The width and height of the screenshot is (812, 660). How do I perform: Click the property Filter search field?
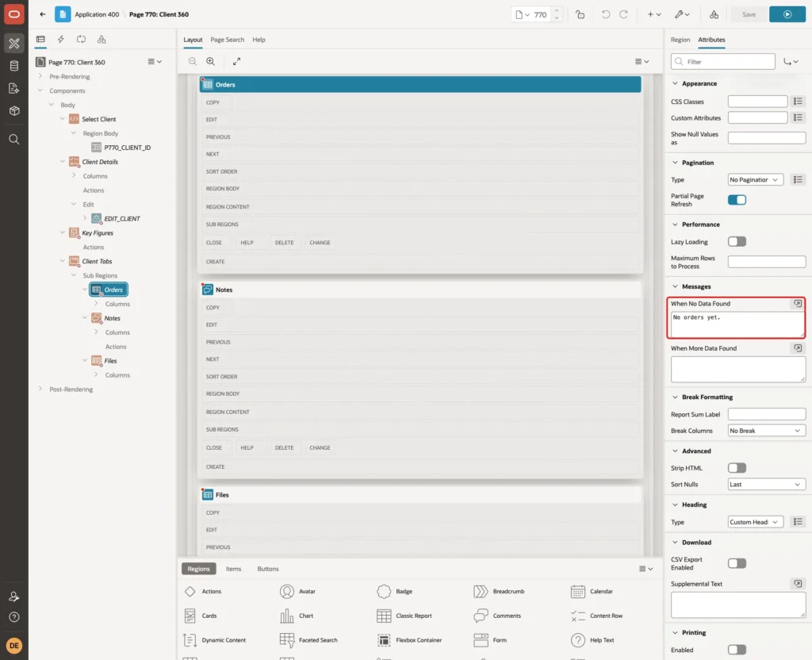[723, 62]
